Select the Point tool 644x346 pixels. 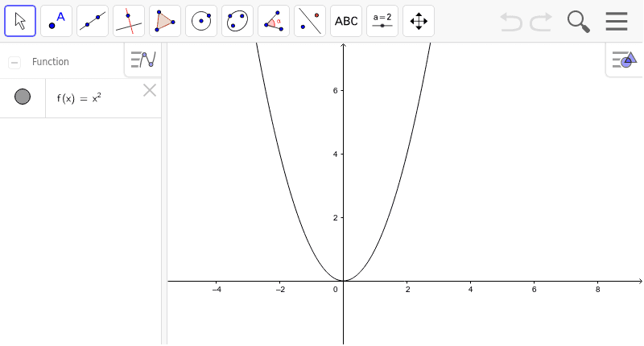tap(56, 21)
